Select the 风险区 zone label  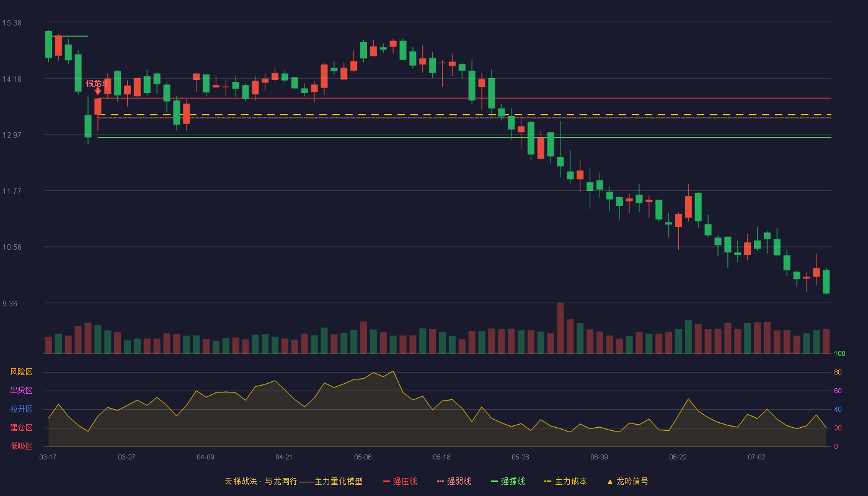click(21, 372)
